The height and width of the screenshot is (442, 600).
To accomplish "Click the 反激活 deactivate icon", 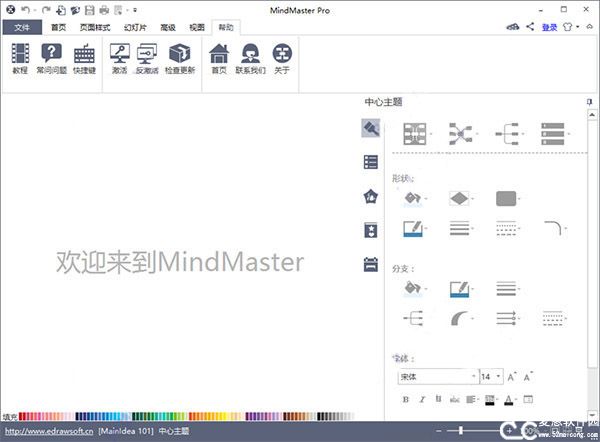I will (x=148, y=59).
